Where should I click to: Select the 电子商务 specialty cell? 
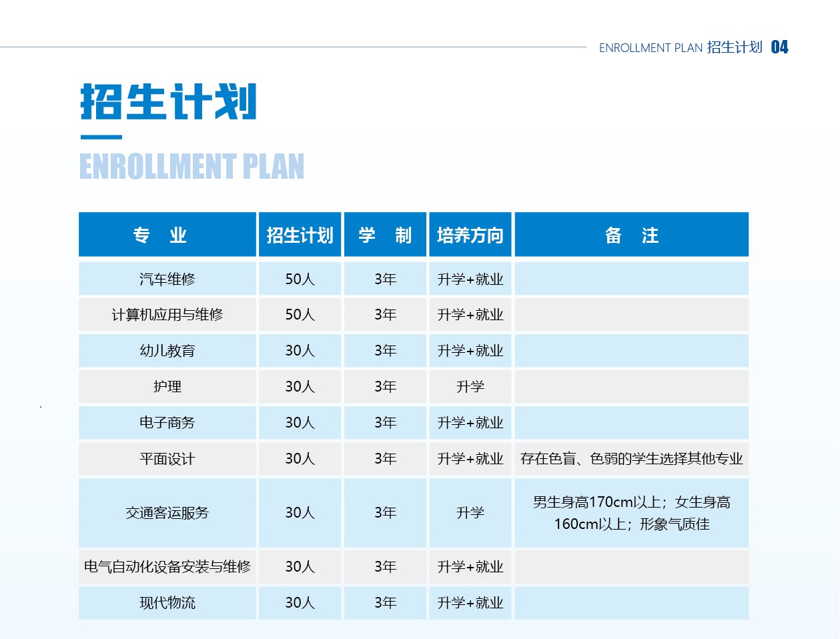(x=167, y=422)
